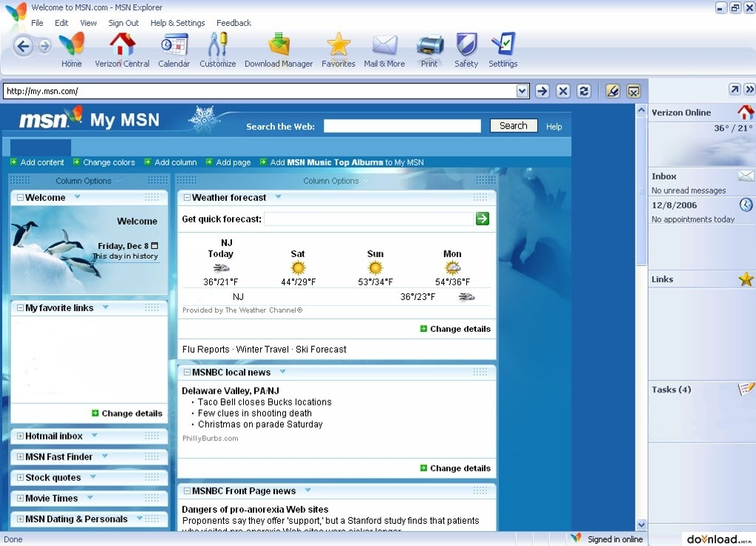Collapse the MSNBC local news module
This screenshot has width=756, height=546.
tap(187, 372)
